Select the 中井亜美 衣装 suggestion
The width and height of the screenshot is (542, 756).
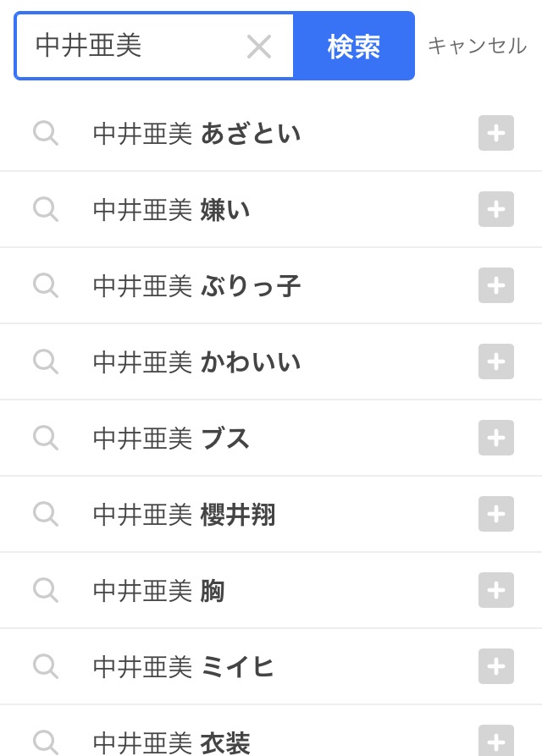tap(171, 742)
